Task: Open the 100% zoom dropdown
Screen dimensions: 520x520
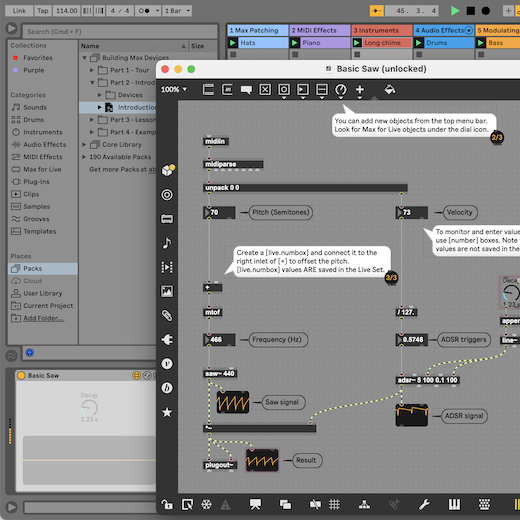Action: click(x=174, y=90)
